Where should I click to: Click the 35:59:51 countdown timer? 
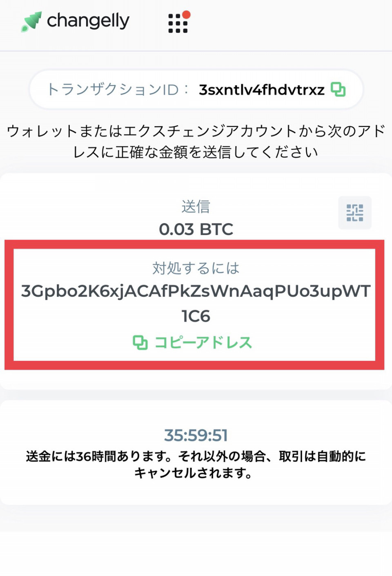coord(196,435)
